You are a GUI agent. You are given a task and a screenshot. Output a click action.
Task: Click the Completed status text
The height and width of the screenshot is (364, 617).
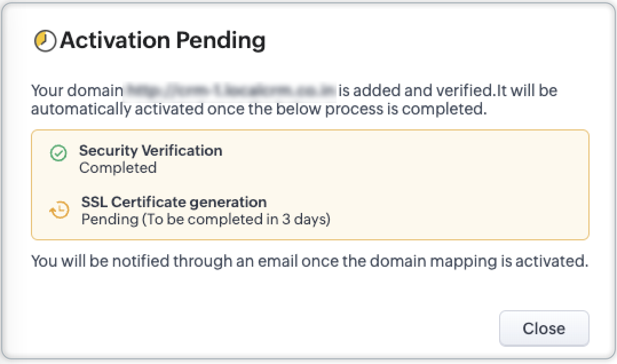[118, 168]
